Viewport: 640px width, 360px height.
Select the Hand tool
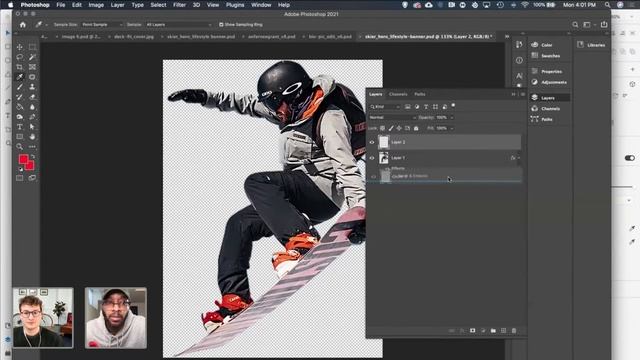point(32,137)
